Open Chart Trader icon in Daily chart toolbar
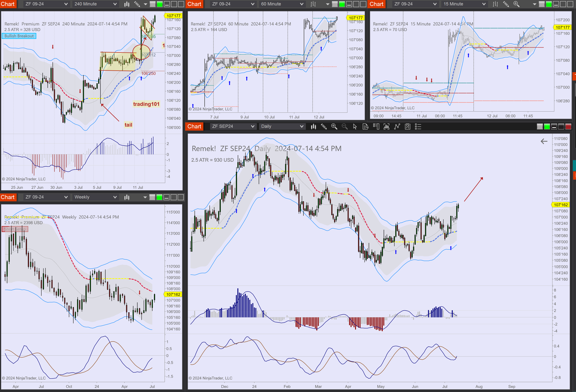Screen dimensions: 576x392 (376, 127)
